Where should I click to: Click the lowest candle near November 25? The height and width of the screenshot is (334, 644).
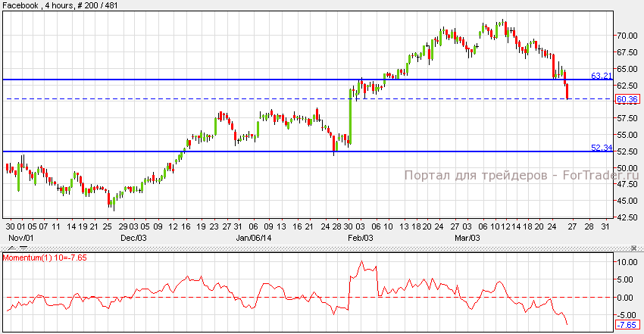(x=110, y=201)
